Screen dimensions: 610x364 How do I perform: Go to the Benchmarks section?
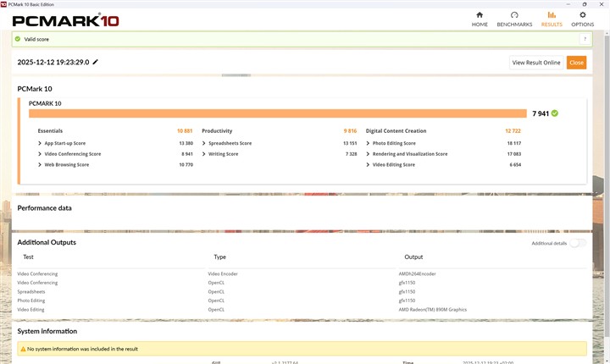coord(514,19)
